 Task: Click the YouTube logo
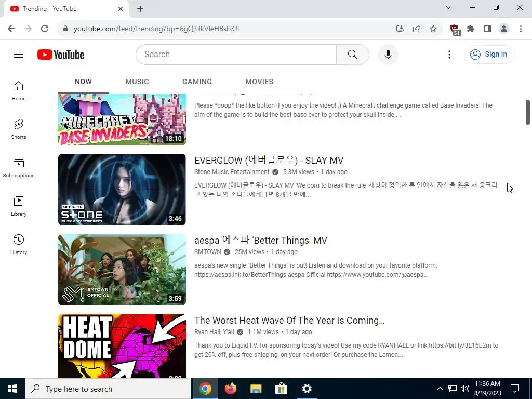[61, 55]
